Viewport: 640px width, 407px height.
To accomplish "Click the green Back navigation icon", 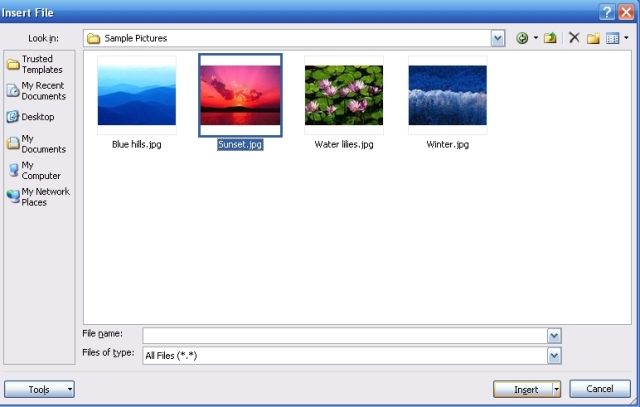I will tap(522, 38).
